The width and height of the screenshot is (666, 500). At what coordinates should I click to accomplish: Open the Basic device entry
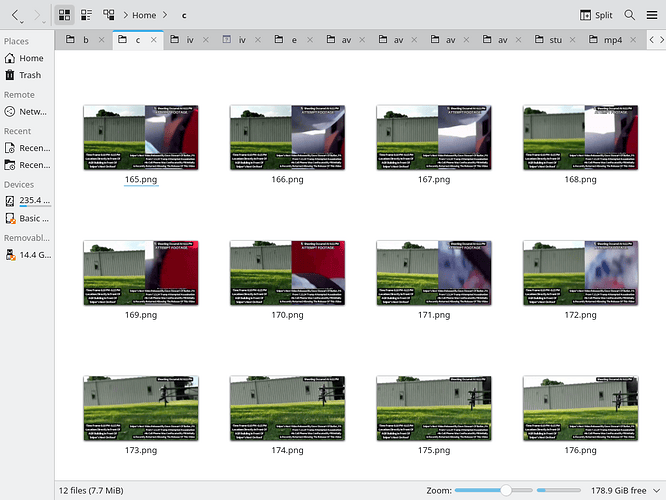[27, 219]
